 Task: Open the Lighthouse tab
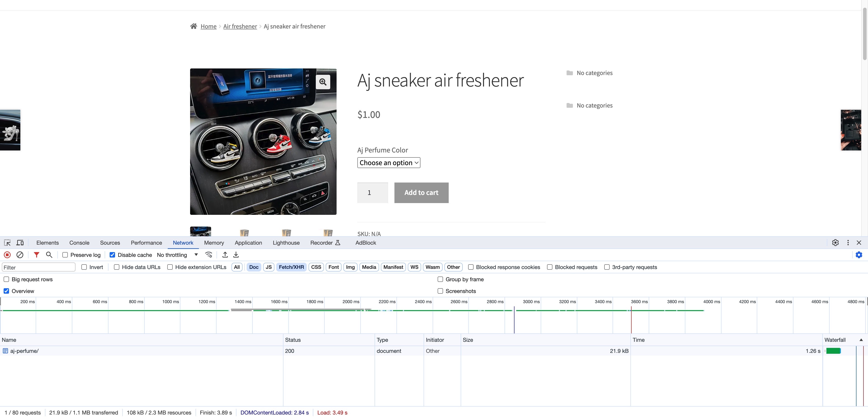[286, 243]
